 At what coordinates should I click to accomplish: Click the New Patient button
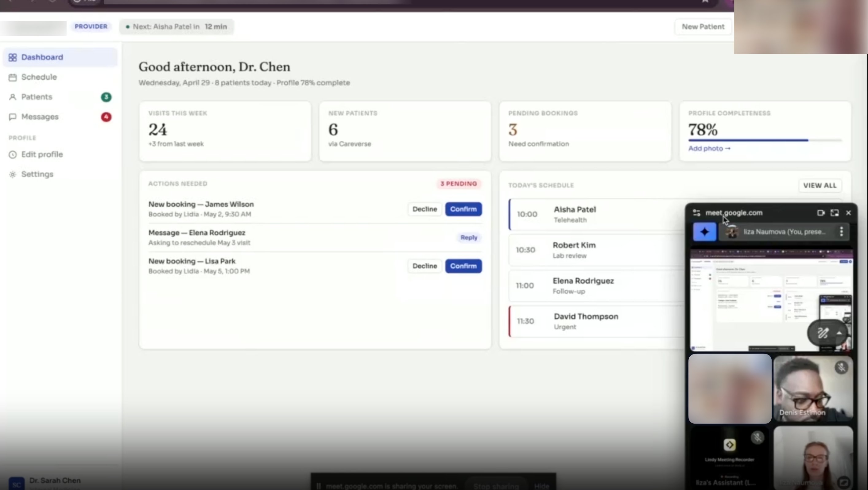click(703, 27)
